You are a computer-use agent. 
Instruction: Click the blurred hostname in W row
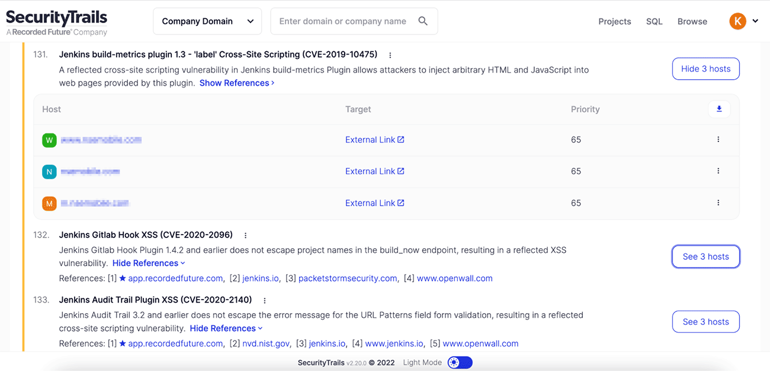tap(101, 140)
